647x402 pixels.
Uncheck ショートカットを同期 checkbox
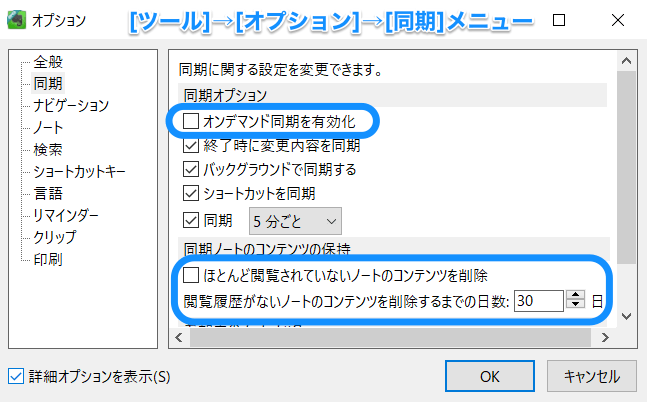(192, 193)
